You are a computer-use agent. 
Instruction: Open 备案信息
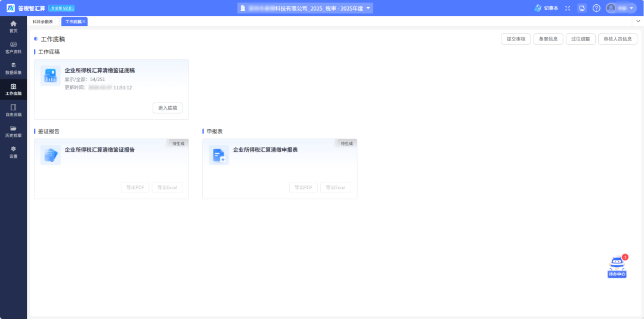[549, 39]
